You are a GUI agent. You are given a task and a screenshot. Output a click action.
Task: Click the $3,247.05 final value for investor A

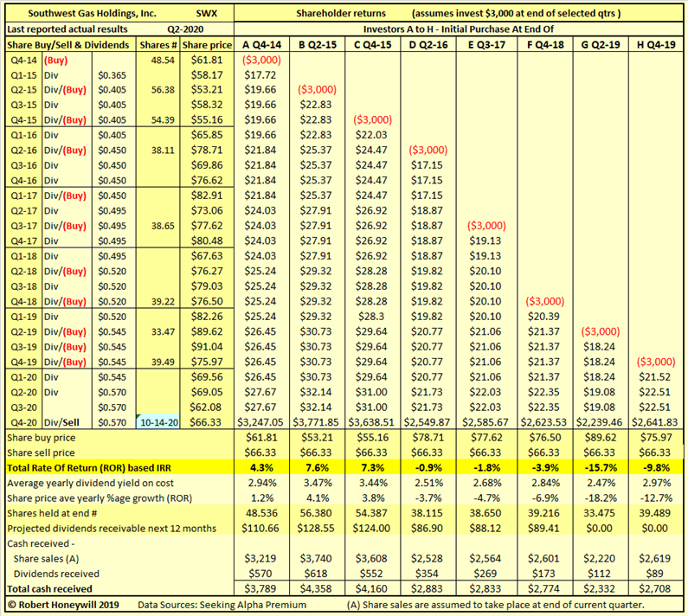tap(260, 422)
